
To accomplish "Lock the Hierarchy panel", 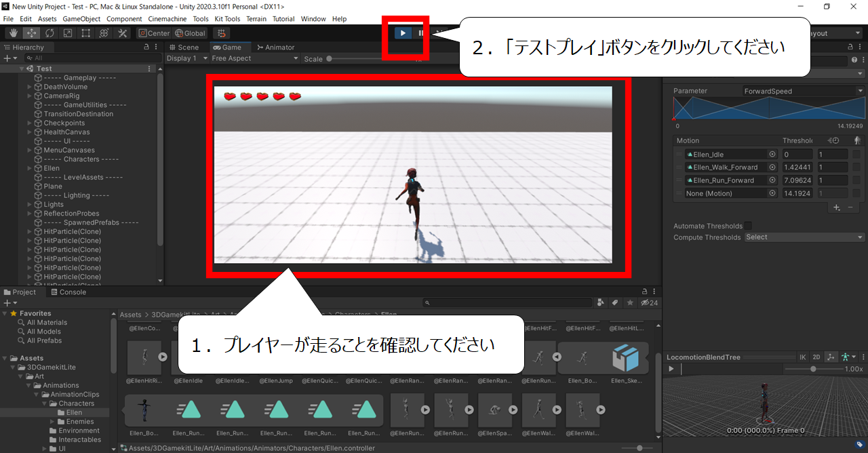I will [x=146, y=47].
